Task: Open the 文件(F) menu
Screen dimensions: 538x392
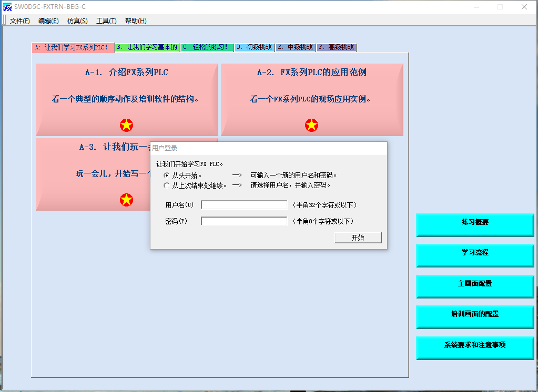Action: (20, 21)
